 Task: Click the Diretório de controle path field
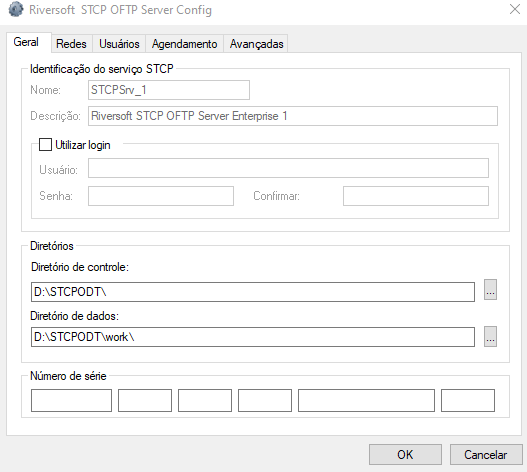(x=253, y=292)
